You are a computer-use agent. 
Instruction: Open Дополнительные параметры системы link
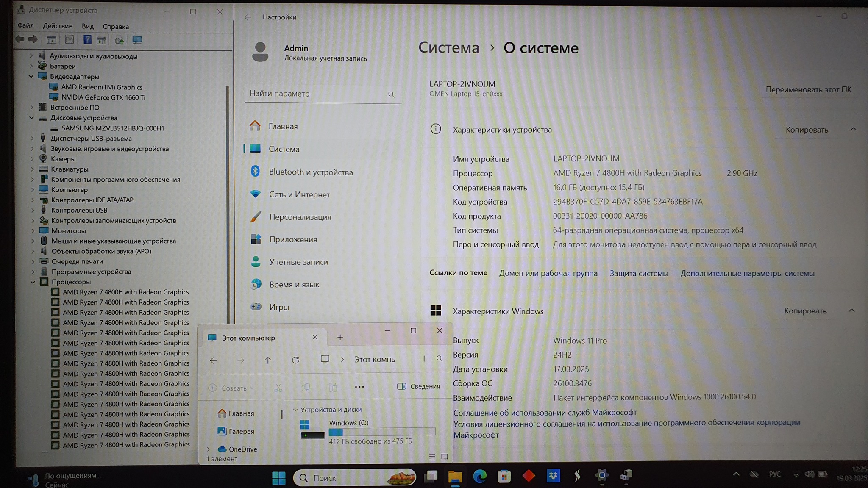coord(747,274)
